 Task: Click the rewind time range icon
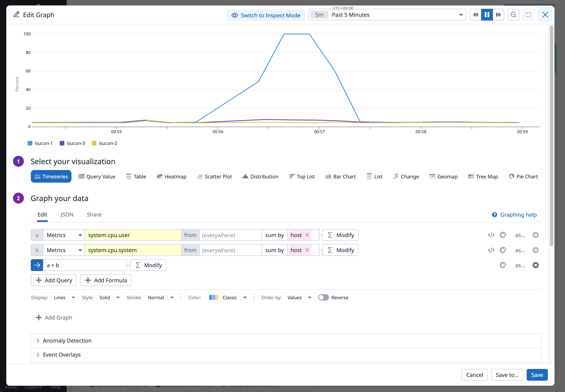click(x=475, y=15)
